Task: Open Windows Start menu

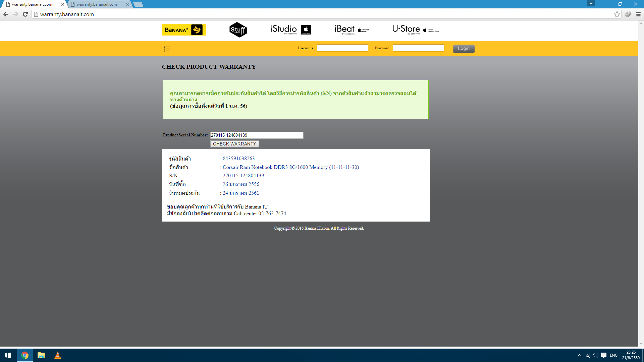Action: [8, 355]
